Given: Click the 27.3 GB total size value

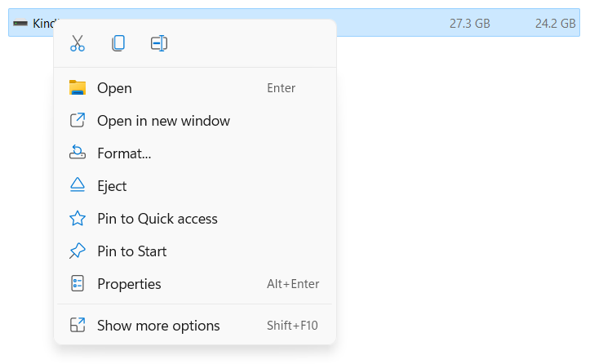Looking at the screenshot, I should coord(469,24).
